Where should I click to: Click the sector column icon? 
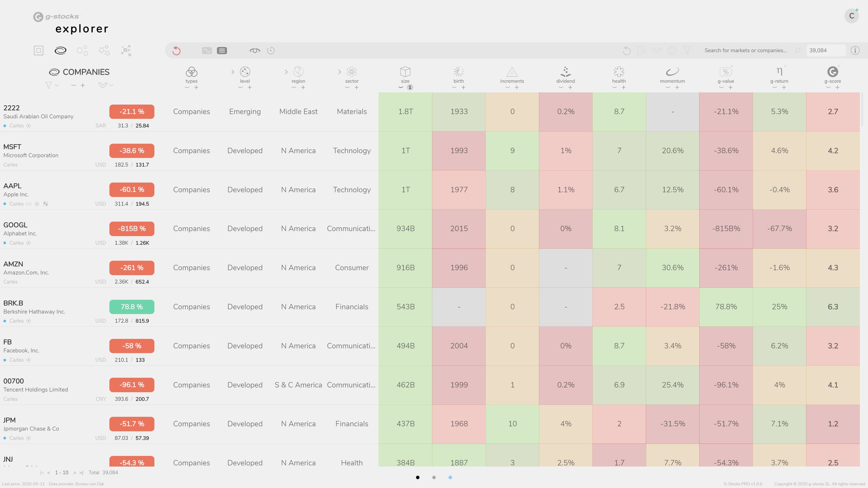click(352, 72)
